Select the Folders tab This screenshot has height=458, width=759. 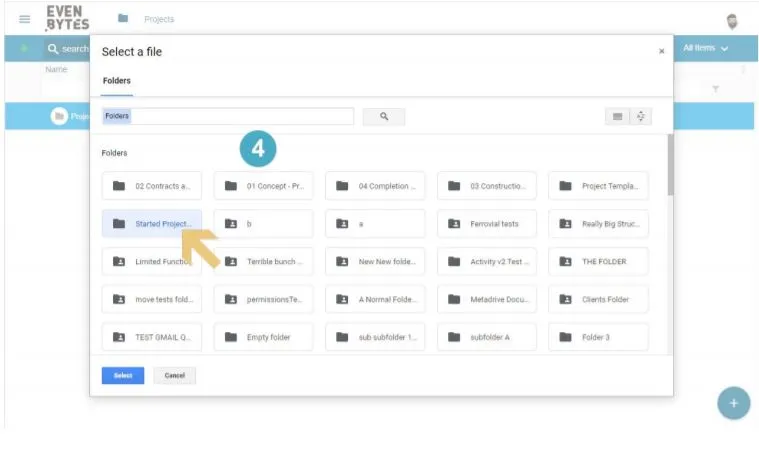[117, 81]
